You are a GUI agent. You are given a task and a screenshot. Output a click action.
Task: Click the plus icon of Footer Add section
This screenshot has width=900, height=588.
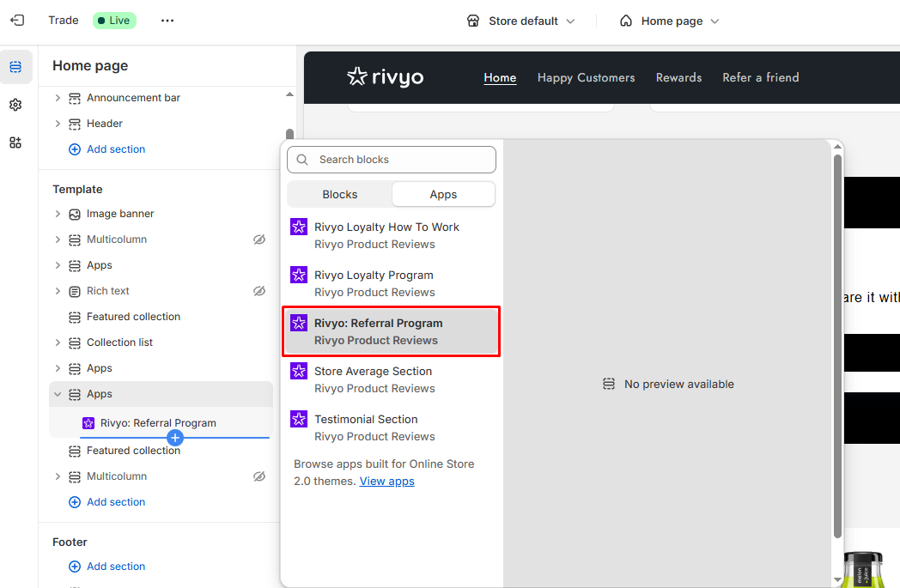click(x=75, y=567)
